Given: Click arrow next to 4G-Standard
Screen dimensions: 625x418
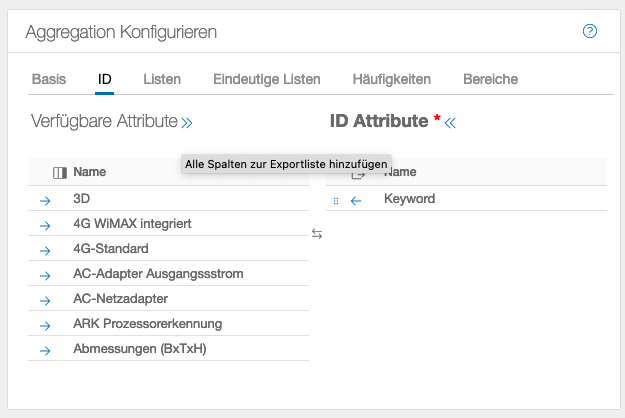Looking at the screenshot, I should coord(44,250).
